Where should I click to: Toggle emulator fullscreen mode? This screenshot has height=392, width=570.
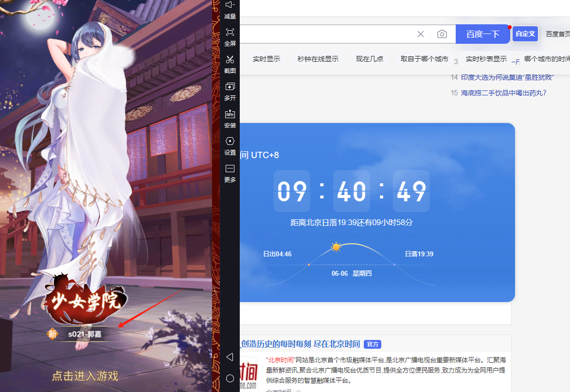tap(230, 37)
